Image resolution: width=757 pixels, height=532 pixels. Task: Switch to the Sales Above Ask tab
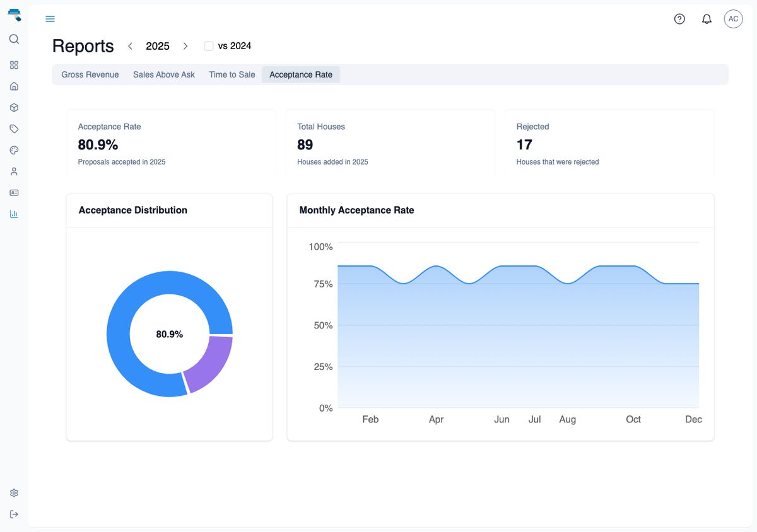[164, 74]
